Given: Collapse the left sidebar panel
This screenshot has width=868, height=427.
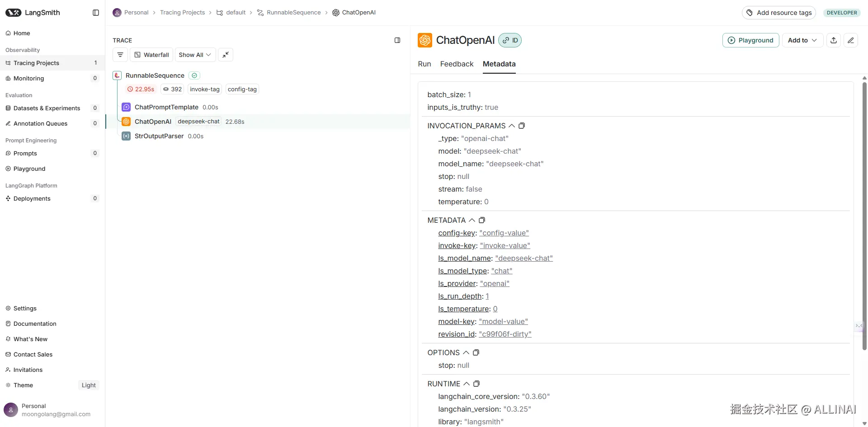Looking at the screenshot, I should tap(96, 13).
